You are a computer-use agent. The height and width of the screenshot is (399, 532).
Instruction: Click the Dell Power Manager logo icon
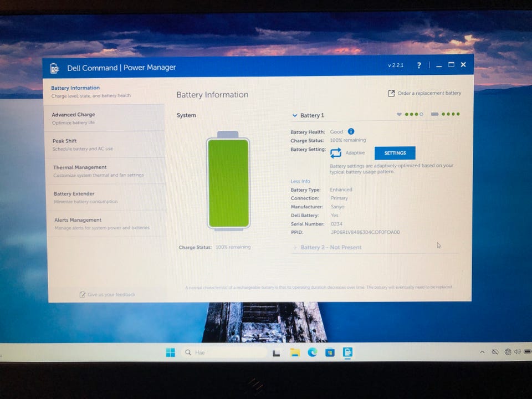55,68
